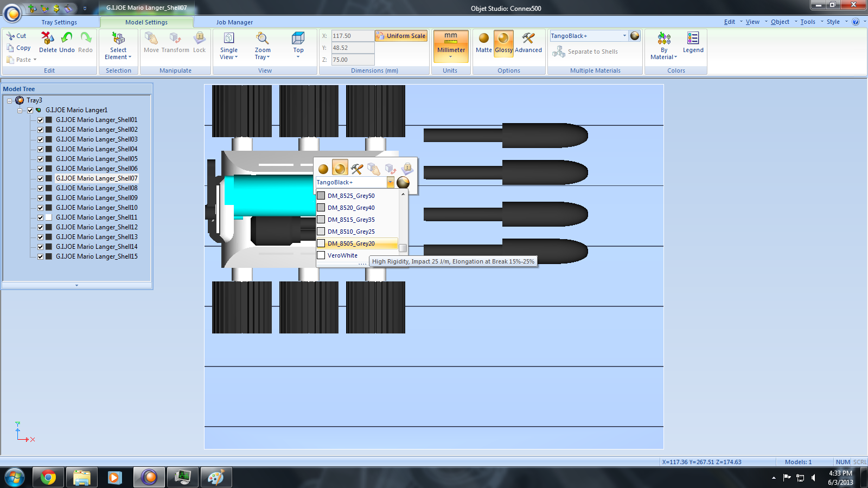This screenshot has width=868, height=488.
Task: Open Advanced options hammer icon in ribbon
Action: (528, 43)
